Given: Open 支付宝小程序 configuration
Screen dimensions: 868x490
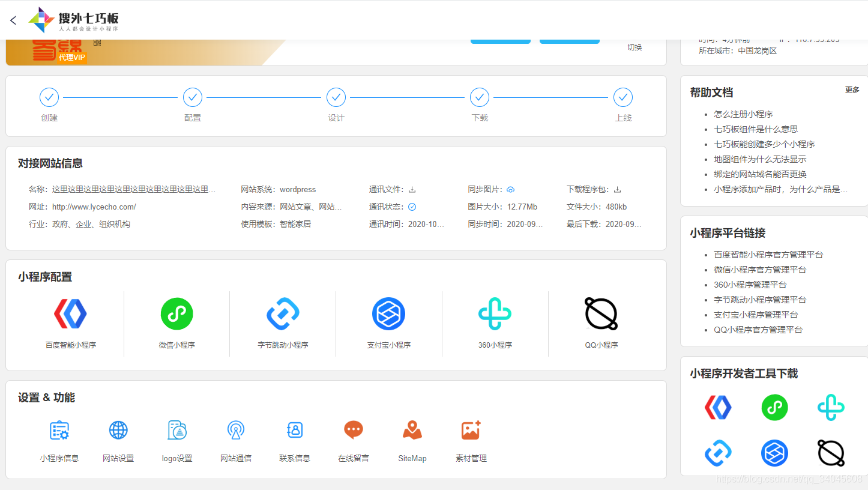Looking at the screenshot, I should tap(389, 323).
